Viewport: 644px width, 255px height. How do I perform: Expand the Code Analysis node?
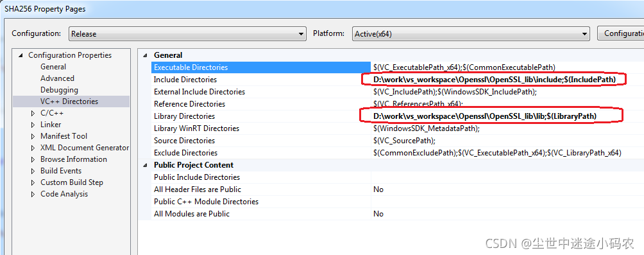tap(33, 194)
